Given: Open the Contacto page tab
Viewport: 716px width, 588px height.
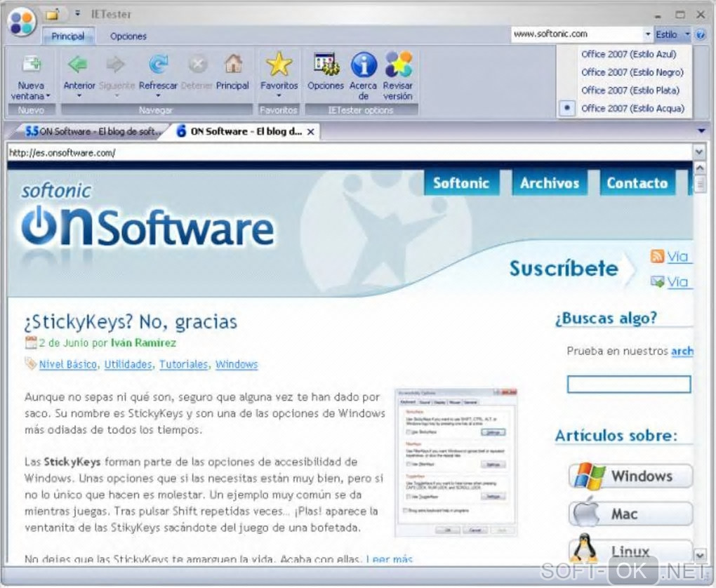Looking at the screenshot, I should coord(637,183).
